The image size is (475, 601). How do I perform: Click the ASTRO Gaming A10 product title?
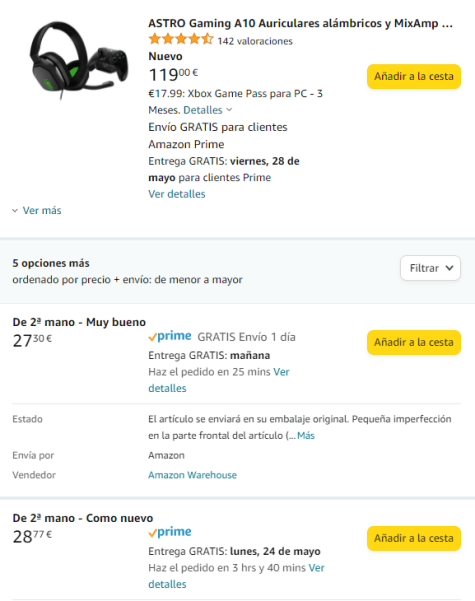301,23
